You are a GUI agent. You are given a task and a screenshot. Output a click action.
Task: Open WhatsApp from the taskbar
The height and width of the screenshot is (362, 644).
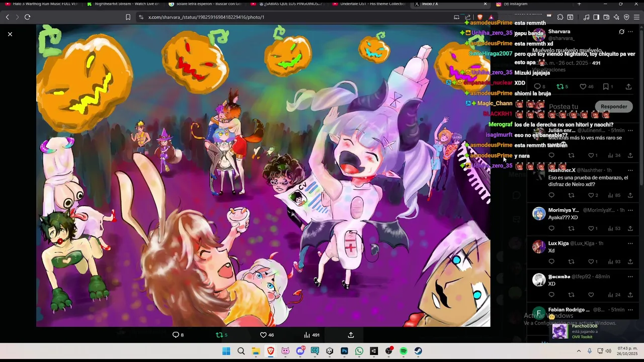[359, 351]
